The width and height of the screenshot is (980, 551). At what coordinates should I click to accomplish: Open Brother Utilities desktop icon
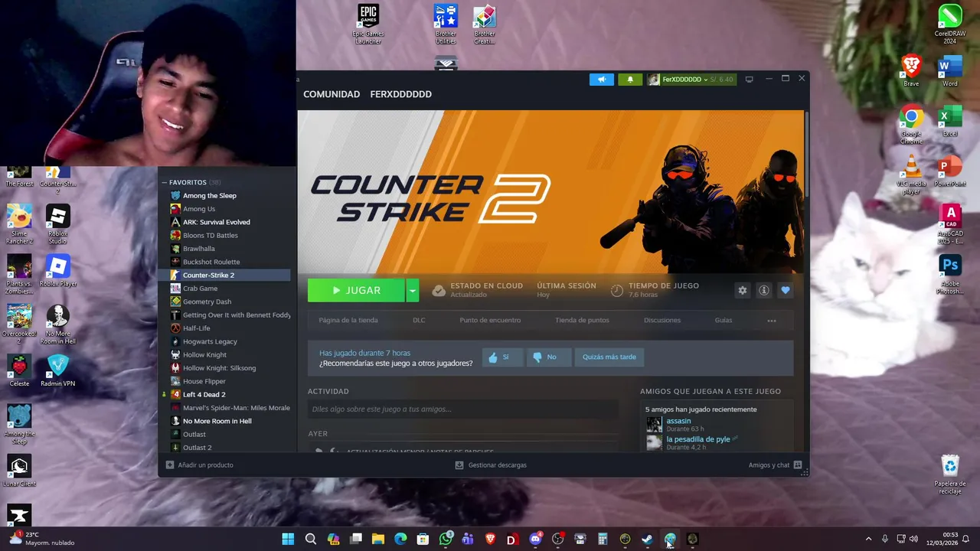coord(446,24)
